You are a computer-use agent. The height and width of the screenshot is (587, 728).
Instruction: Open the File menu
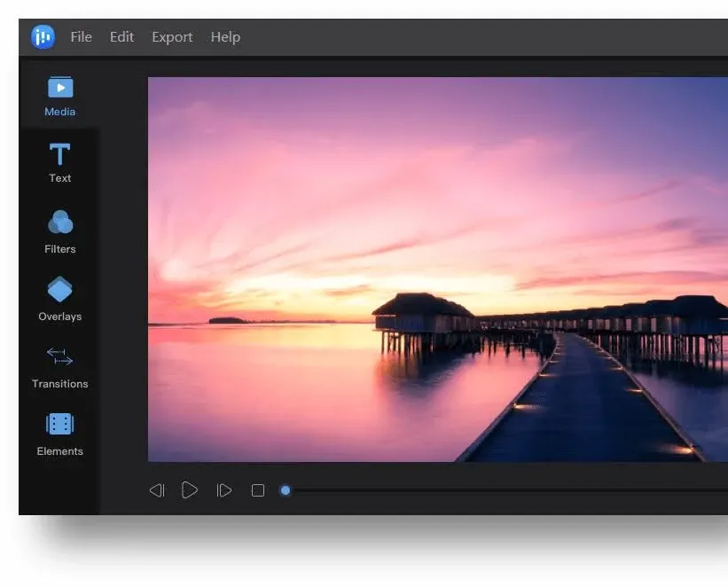(x=81, y=36)
